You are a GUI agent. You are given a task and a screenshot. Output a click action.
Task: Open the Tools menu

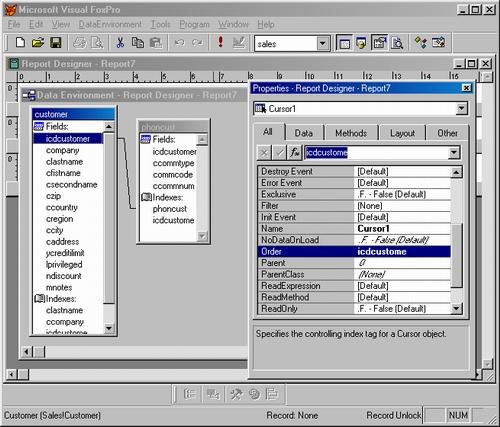tap(161, 24)
